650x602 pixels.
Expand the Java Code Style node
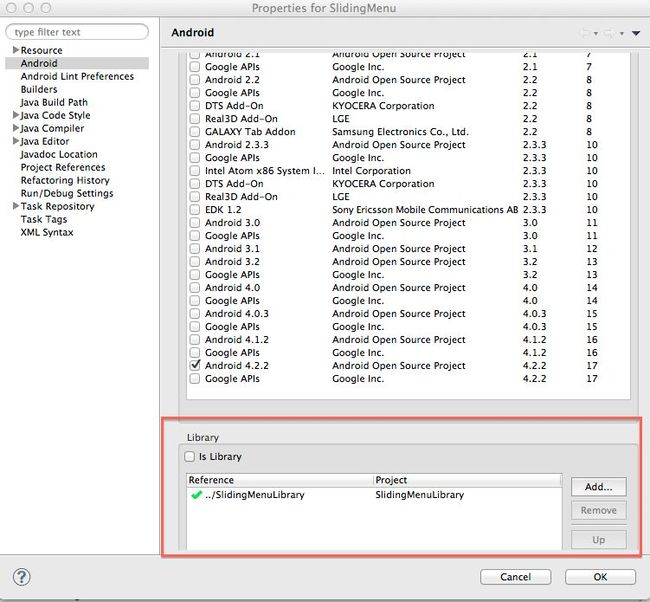pos(16,115)
